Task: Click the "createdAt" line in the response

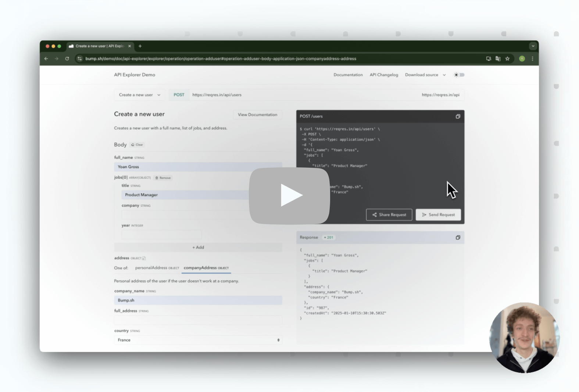Action: 345,313
